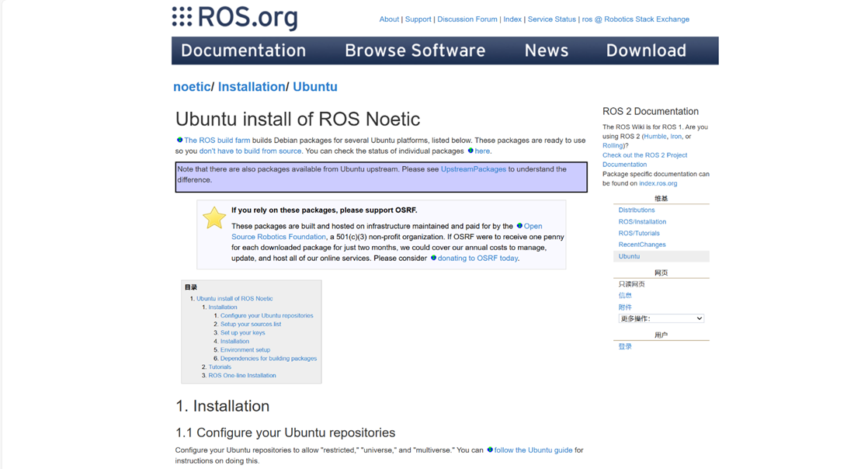Open RecentChanges sidebar link
This screenshot has height=469, width=868.
(642, 244)
